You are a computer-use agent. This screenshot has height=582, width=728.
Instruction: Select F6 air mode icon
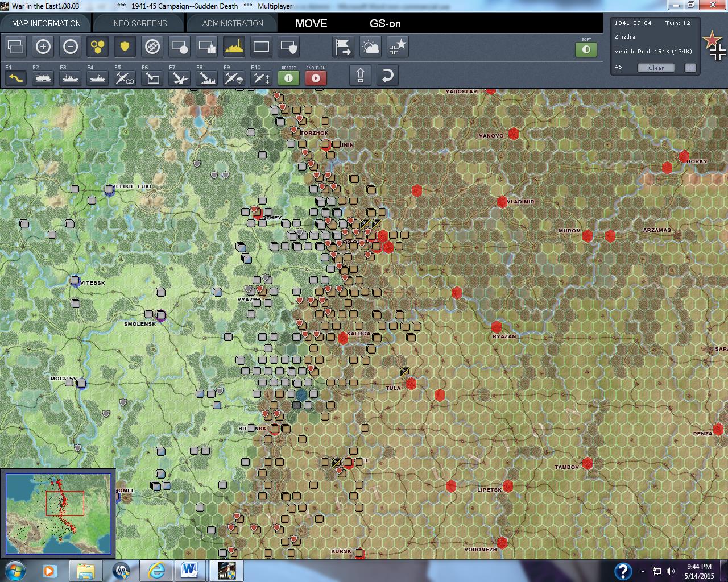(152, 77)
